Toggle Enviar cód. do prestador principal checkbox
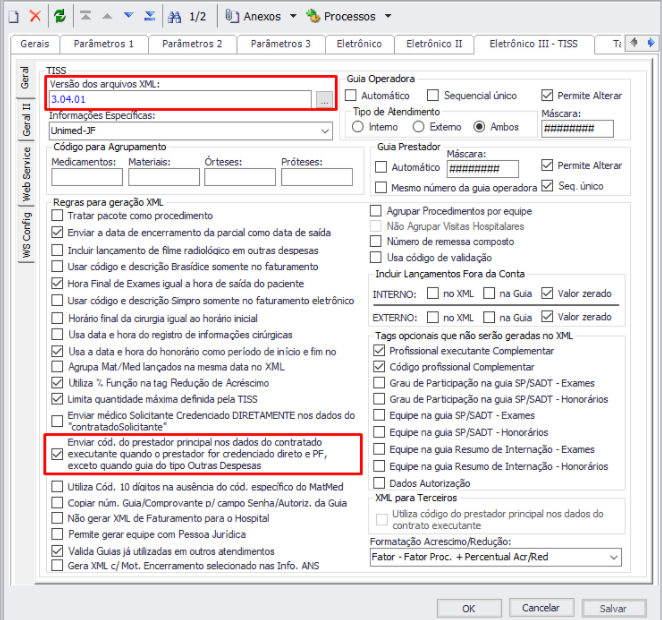The width and height of the screenshot is (662, 620). 57,454
